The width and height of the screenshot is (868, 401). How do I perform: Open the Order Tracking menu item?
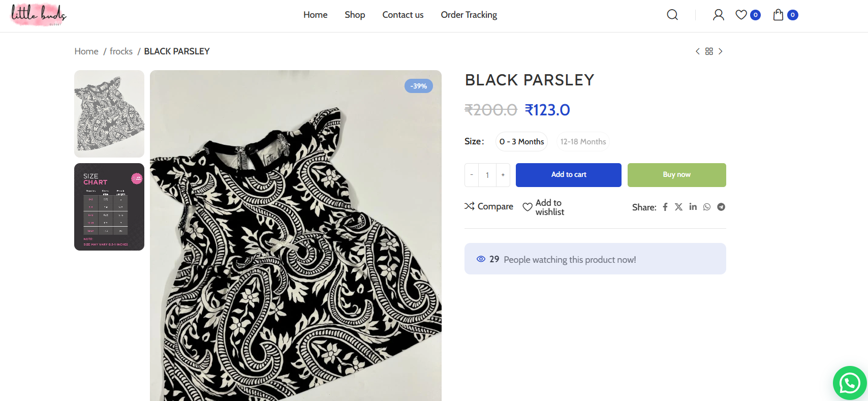[469, 15]
